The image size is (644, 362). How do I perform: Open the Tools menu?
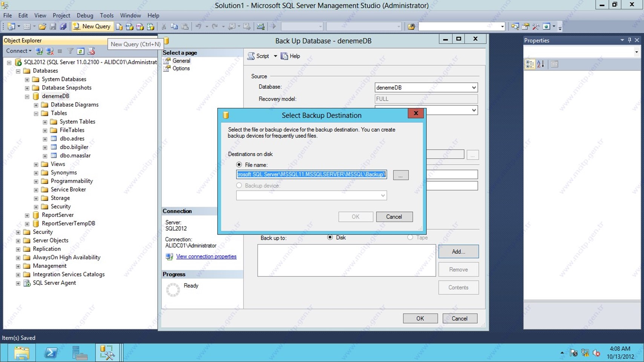pyautogui.click(x=107, y=15)
